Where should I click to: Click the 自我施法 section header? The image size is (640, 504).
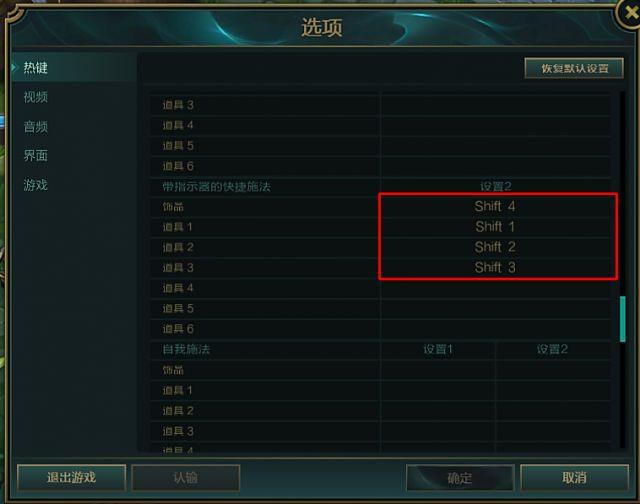tap(186, 349)
